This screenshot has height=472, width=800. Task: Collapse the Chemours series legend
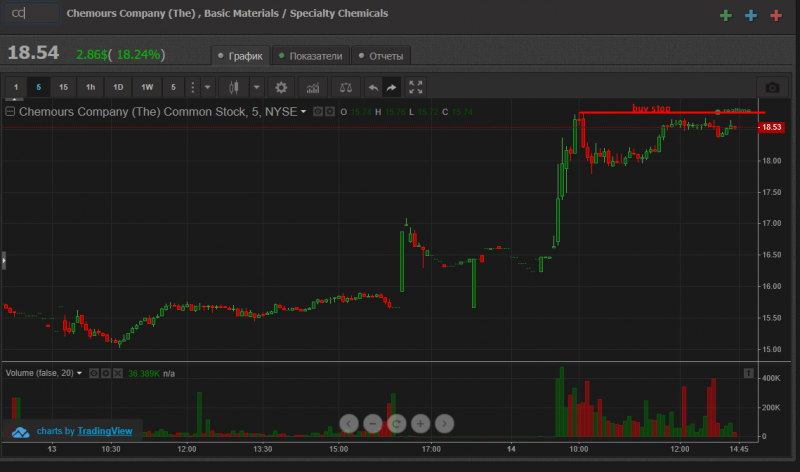click(x=10, y=111)
